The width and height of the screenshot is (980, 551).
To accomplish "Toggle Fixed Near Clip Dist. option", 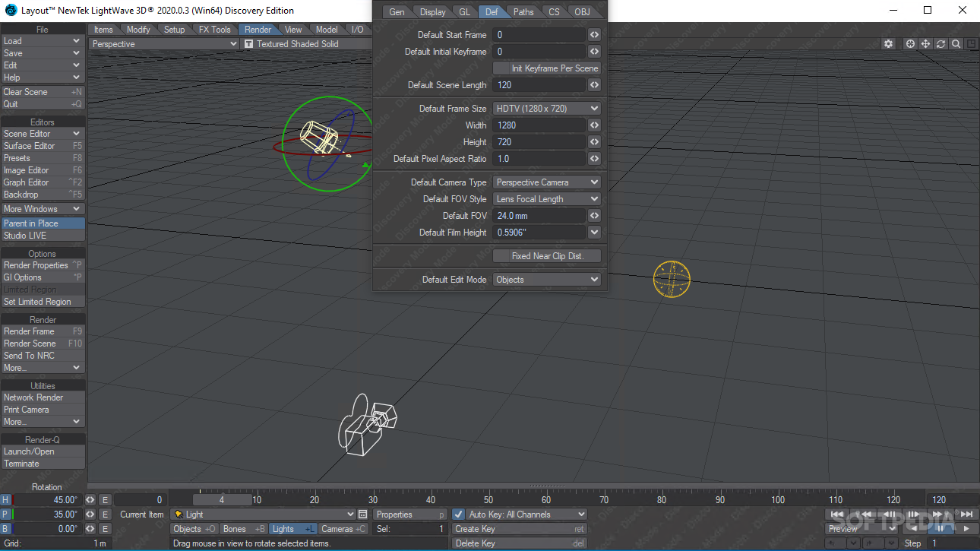I will (547, 256).
